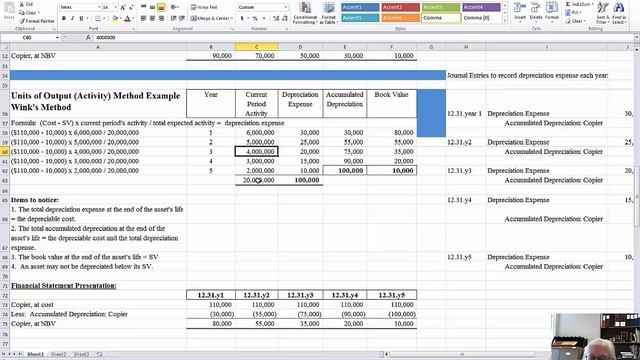This screenshot has height=360, width=640.
Task: Open the font size dropdown
Action: pos(116,7)
